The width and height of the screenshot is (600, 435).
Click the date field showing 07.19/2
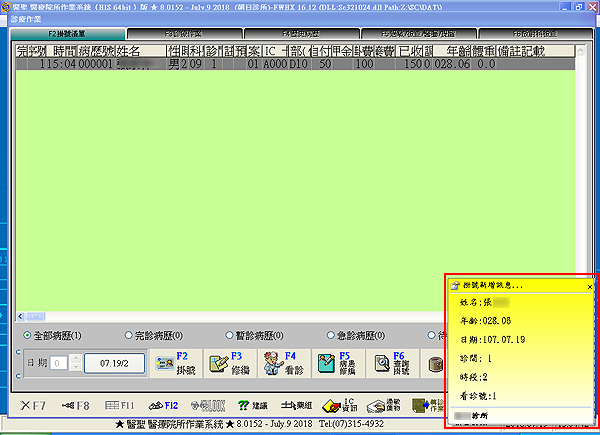[113, 363]
